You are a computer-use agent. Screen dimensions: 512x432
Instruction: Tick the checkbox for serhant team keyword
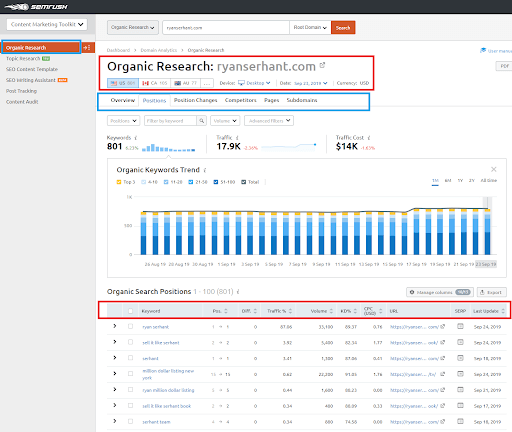130,421
